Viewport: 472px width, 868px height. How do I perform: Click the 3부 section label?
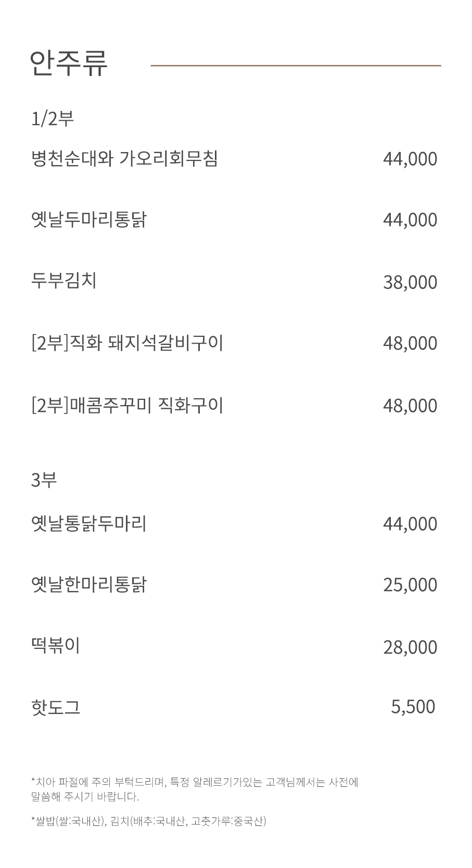coord(44,480)
